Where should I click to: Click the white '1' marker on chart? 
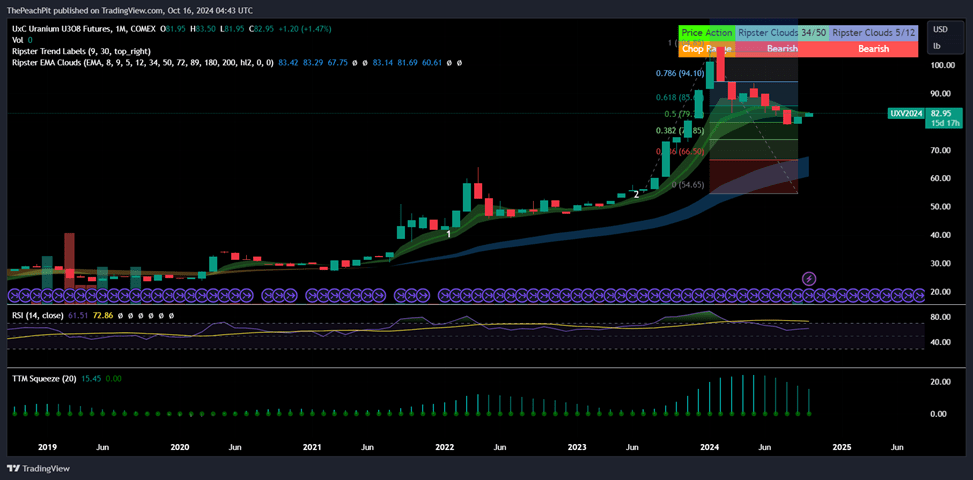coord(448,234)
